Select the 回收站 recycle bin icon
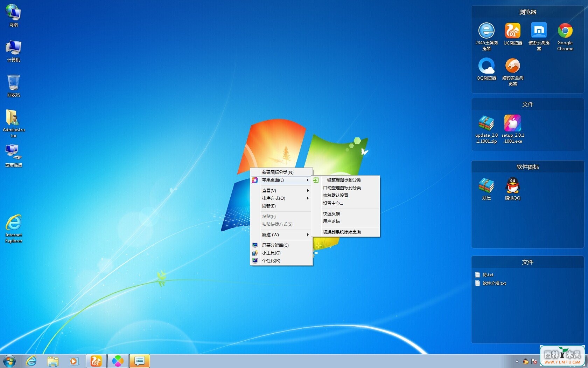Viewport: 588px width, 368px height. coord(13,86)
